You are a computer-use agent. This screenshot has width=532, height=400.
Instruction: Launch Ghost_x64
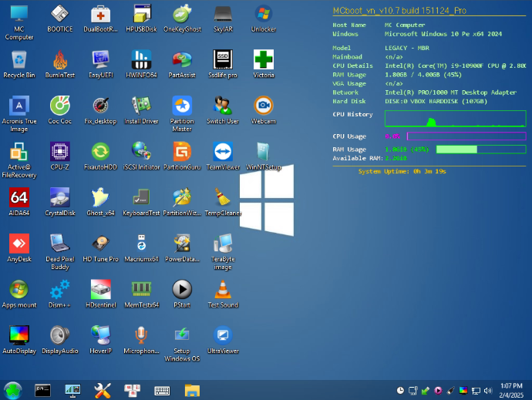100,202
